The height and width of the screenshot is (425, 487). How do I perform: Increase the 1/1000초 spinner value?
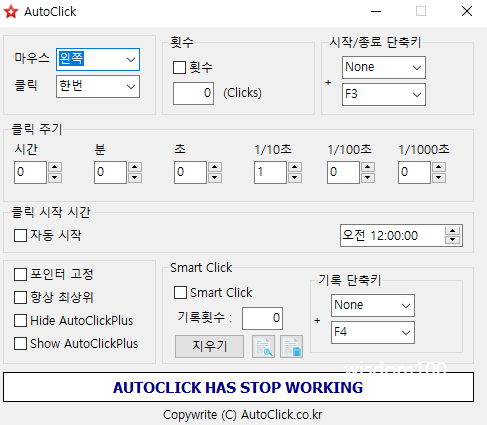click(439, 167)
